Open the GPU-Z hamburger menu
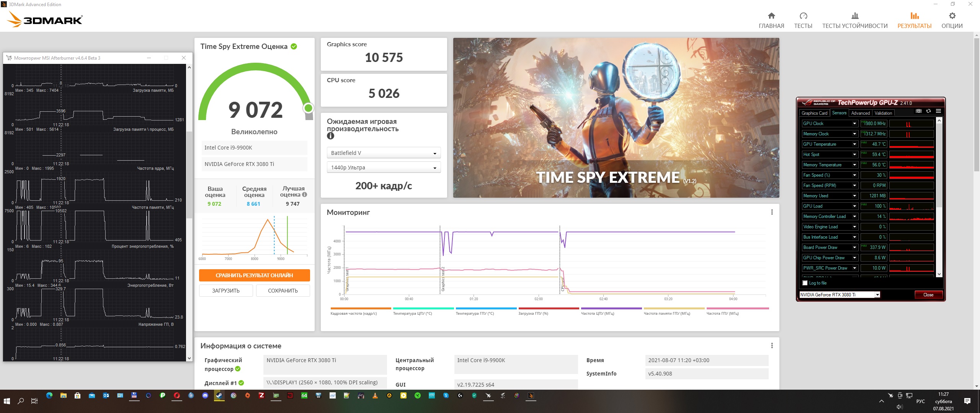Viewport: 980px width, 413px height. (x=938, y=111)
